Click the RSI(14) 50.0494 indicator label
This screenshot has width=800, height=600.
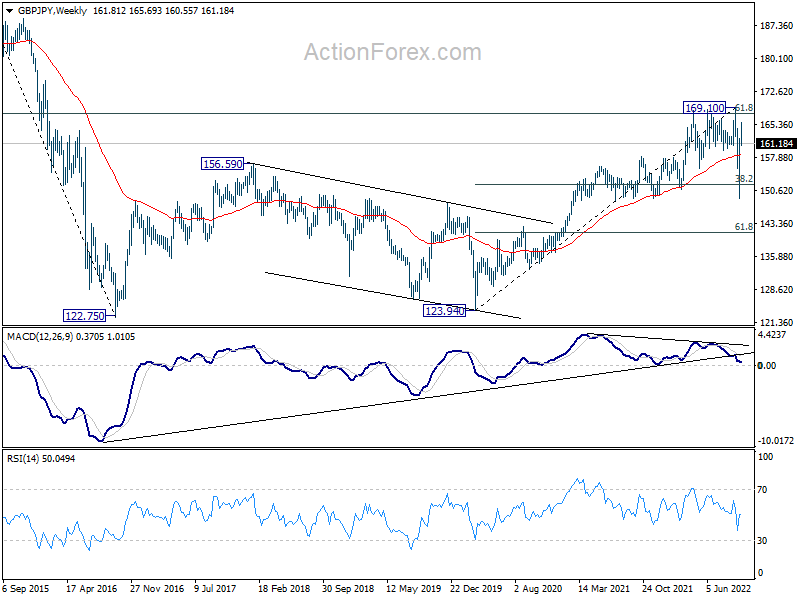(x=41, y=459)
